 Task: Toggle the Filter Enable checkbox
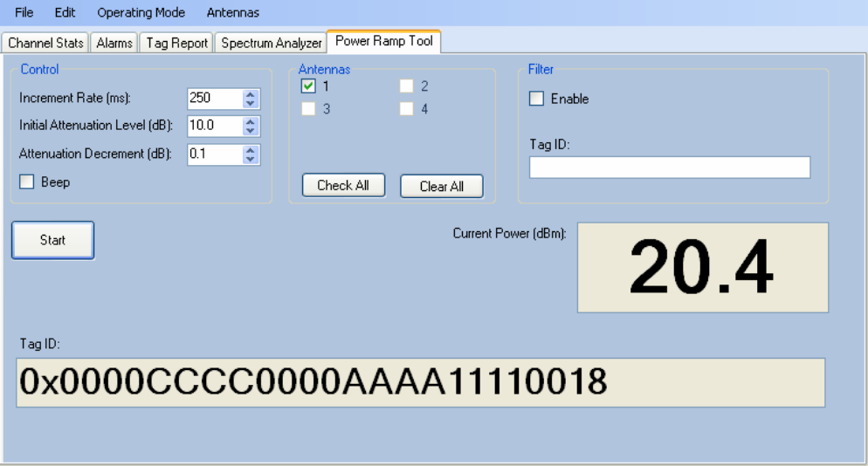(x=536, y=99)
